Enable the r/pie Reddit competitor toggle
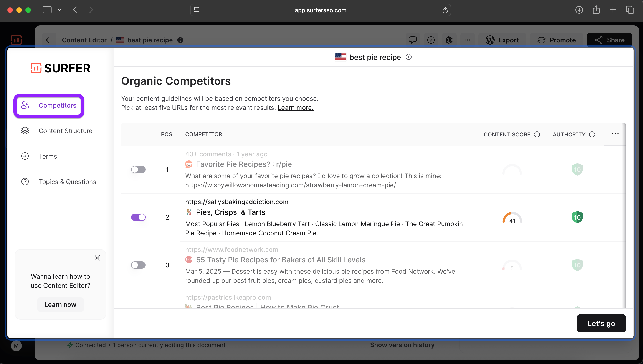Screen dimensions: 643x364 pyautogui.click(x=138, y=169)
